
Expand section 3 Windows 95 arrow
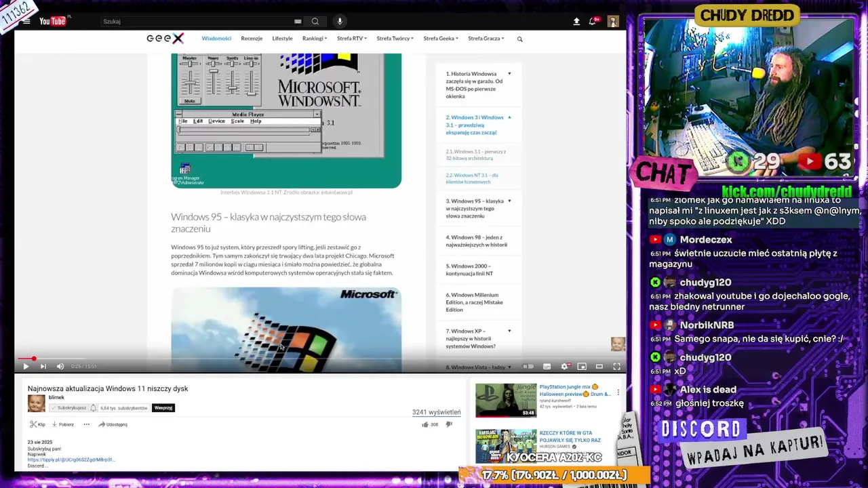[x=509, y=201]
